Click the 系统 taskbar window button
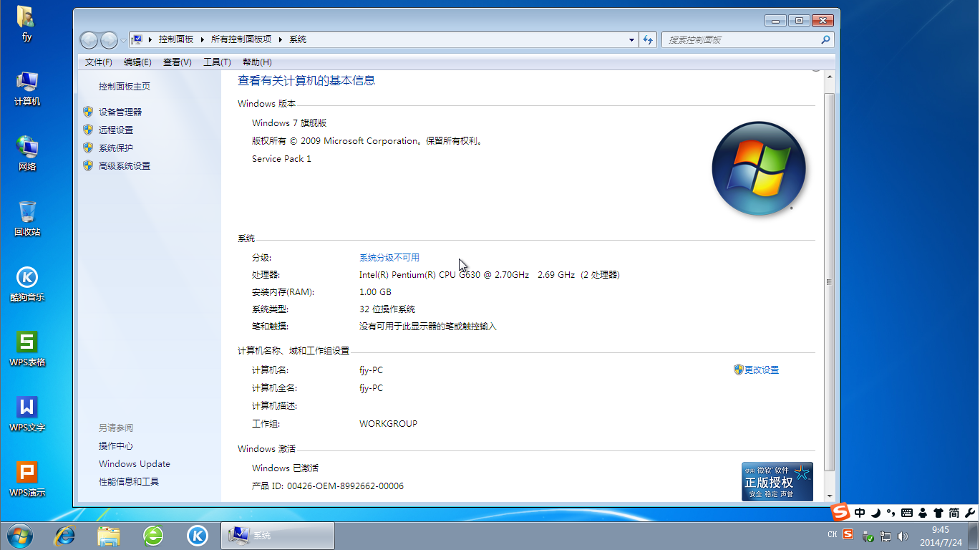This screenshot has width=980, height=550. 278,535
